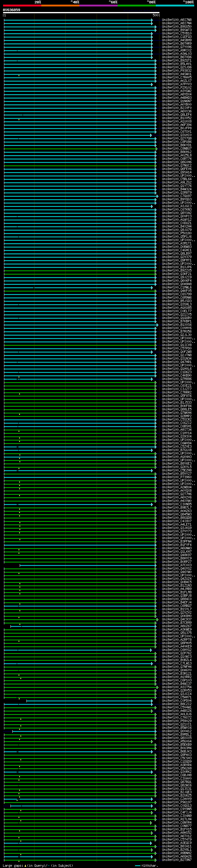Screen dimensions: 197x868
Task: Select the cyan ~100% legend color bar
Action: pos(175,6)
